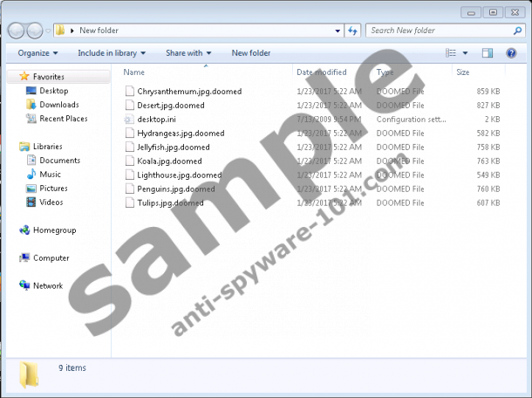
Task: Open the Share with menu
Action: pyautogui.click(x=188, y=53)
